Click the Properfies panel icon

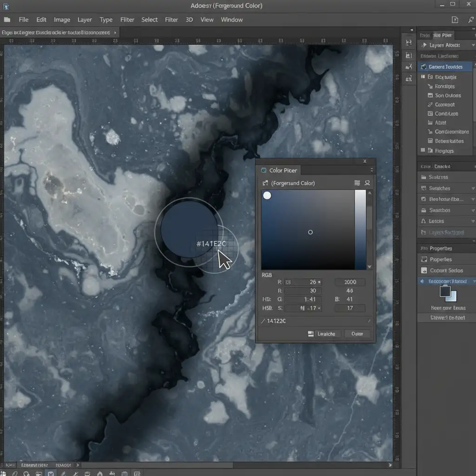tap(423, 259)
